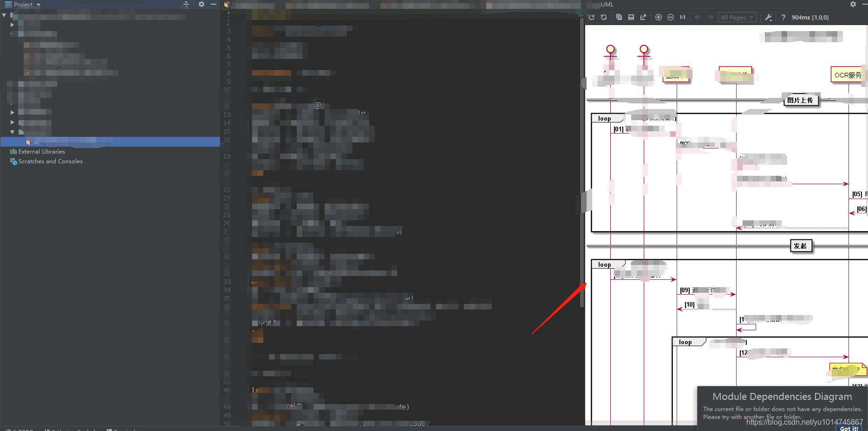Reset diagram zoom to 1:1

pos(683,17)
